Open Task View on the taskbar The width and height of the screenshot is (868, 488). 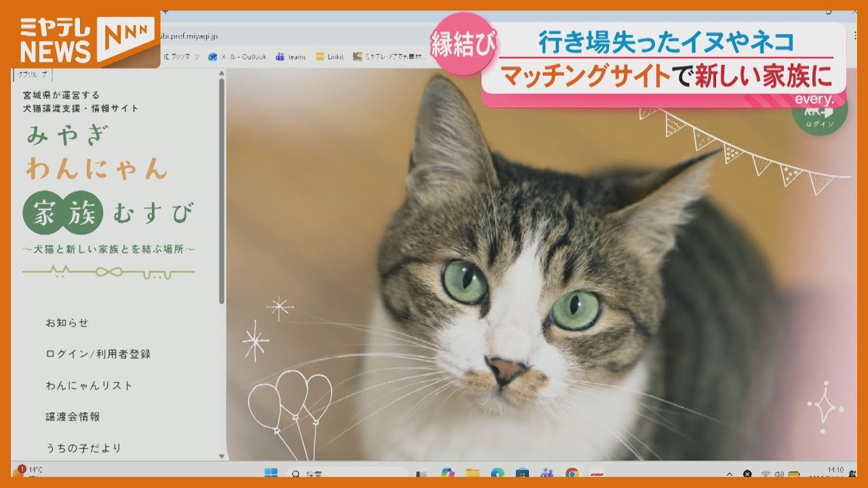[421, 472]
